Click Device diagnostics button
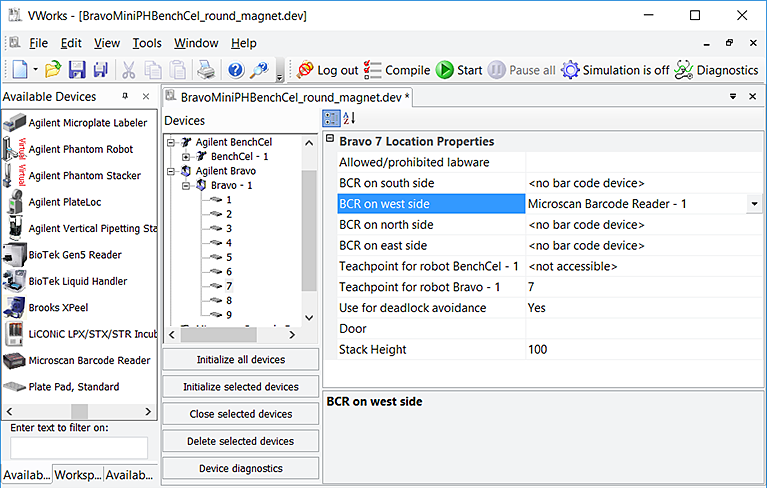The image size is (767, 488). tap(240, 468)
